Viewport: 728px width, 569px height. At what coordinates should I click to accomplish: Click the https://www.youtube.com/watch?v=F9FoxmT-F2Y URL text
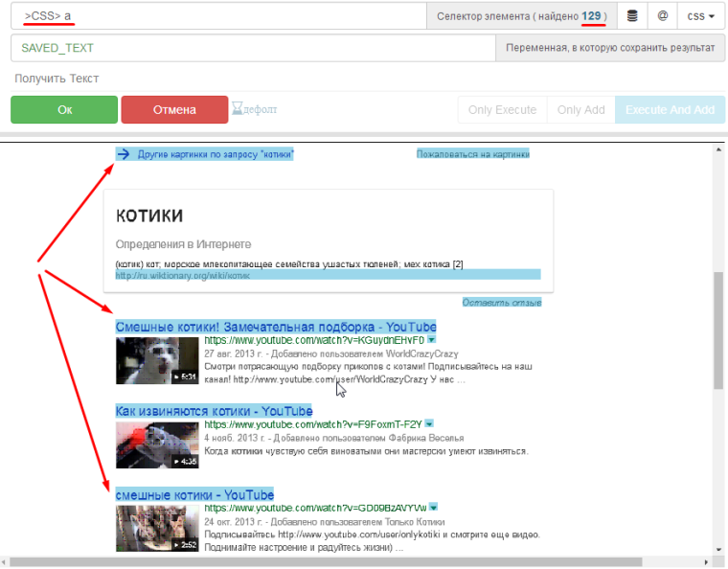click(x=313, y=424)
